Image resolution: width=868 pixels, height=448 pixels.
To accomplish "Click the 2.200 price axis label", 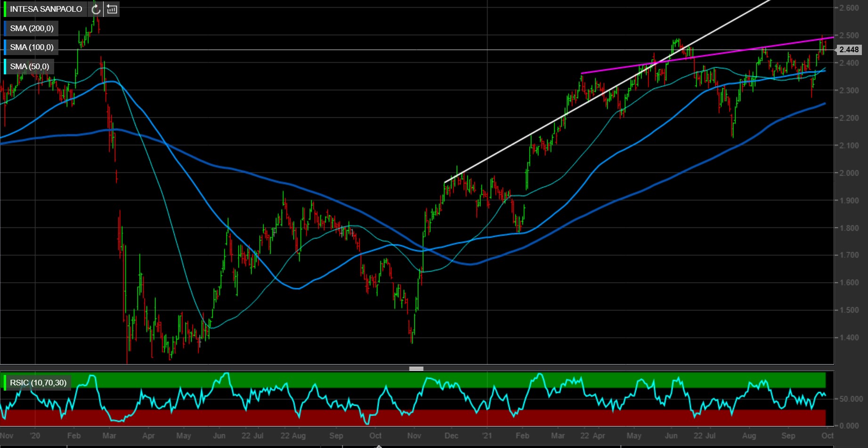I will (849, 118).
